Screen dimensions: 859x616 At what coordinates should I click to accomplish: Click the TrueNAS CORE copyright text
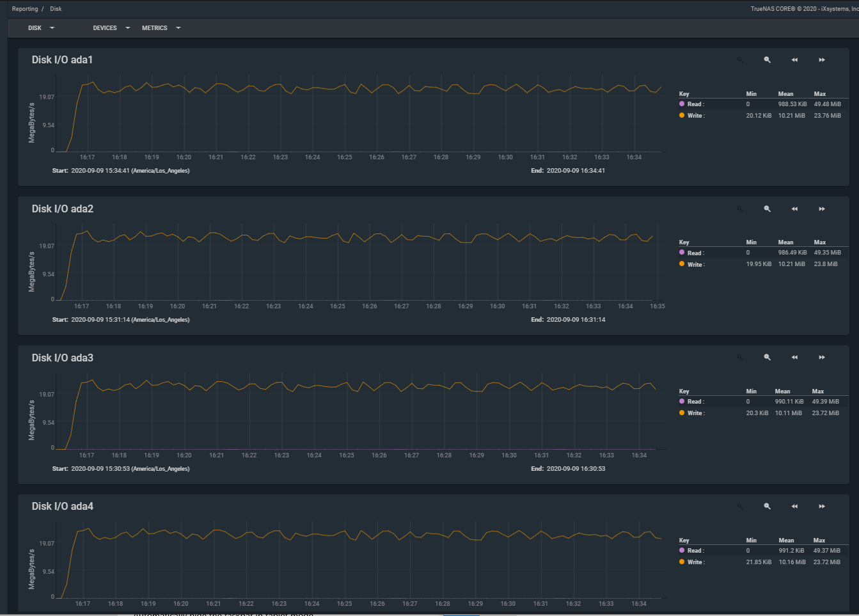click(805, 9)
